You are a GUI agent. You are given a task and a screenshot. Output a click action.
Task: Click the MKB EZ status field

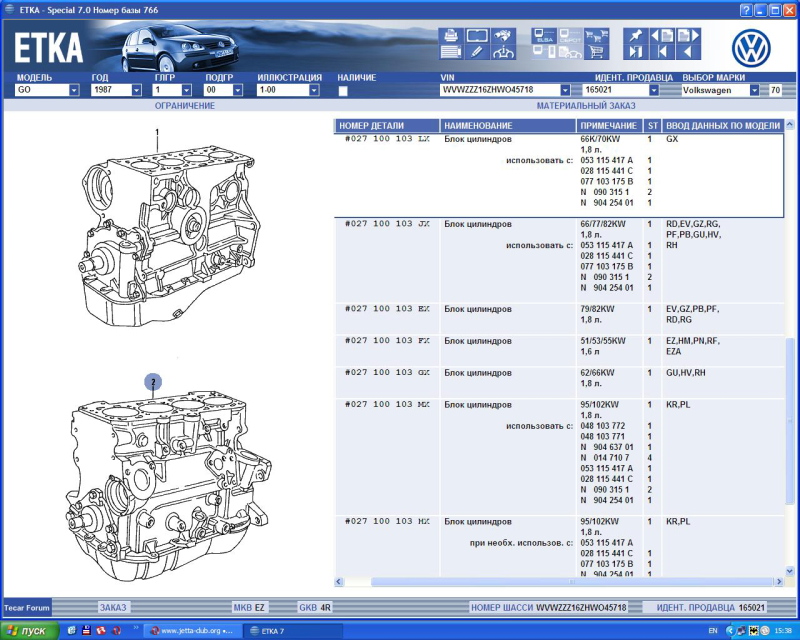point(249,607)
